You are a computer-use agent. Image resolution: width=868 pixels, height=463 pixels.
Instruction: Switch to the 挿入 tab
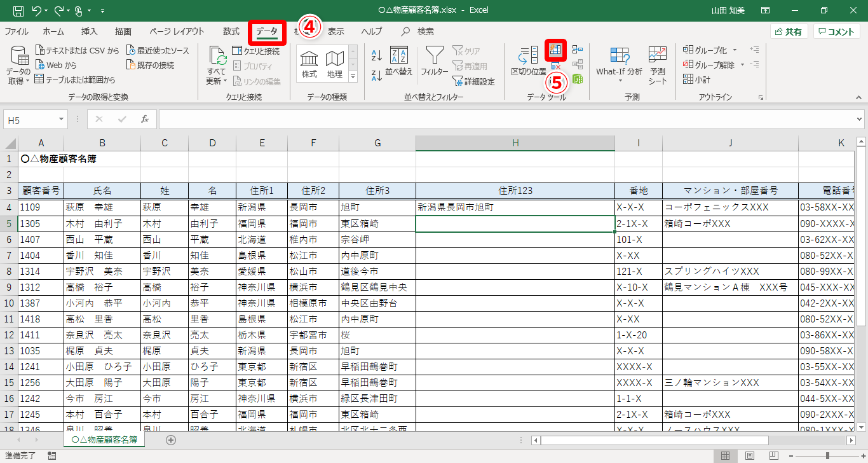[x=90, y=31]
